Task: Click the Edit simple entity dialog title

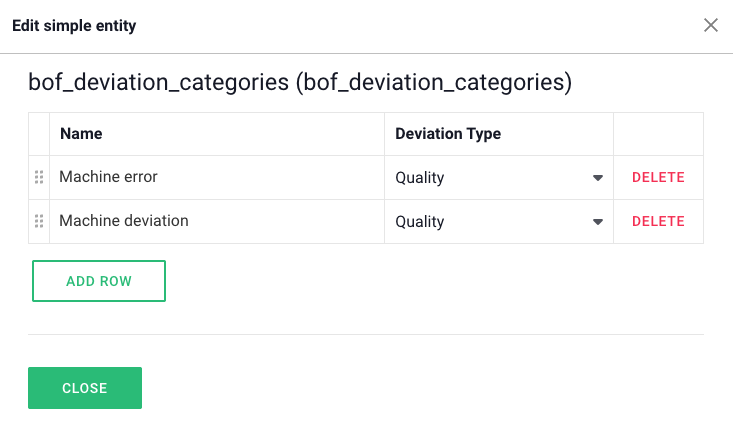Action: [x=74, y=26]
